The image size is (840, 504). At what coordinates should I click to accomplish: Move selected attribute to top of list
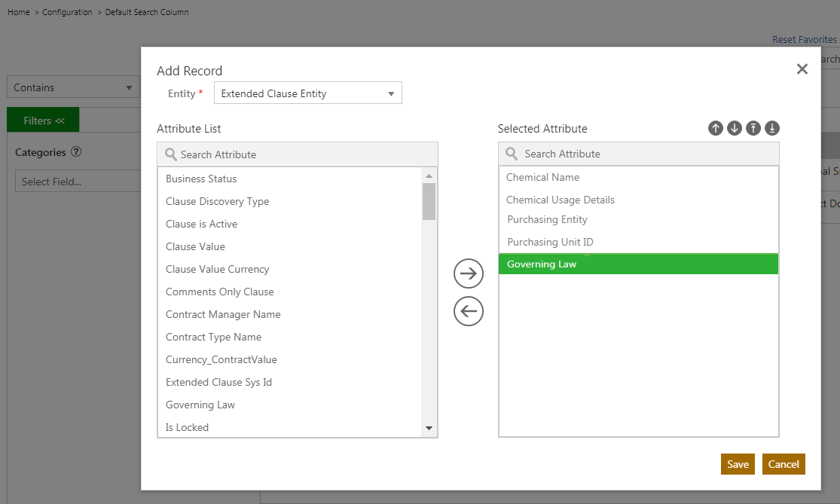tap(753, 128)
